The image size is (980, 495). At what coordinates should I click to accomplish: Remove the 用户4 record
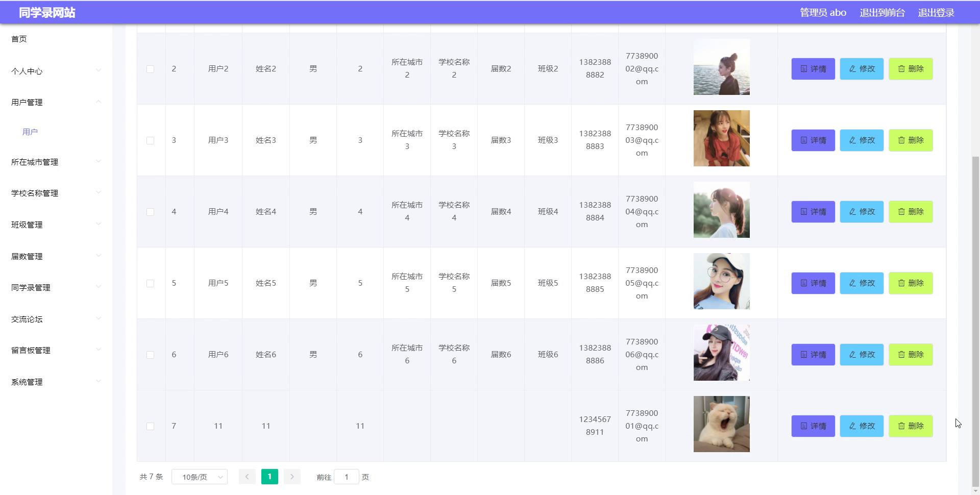click(911, 212)
